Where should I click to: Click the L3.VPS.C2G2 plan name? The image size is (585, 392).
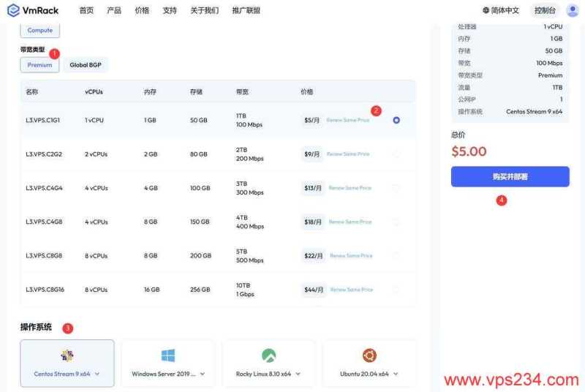[x=44, y=154]
